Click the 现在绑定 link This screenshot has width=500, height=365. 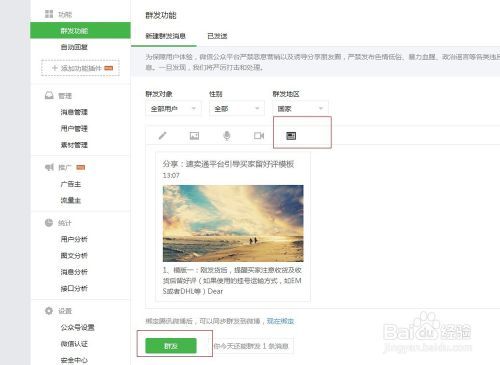point(280,321)
